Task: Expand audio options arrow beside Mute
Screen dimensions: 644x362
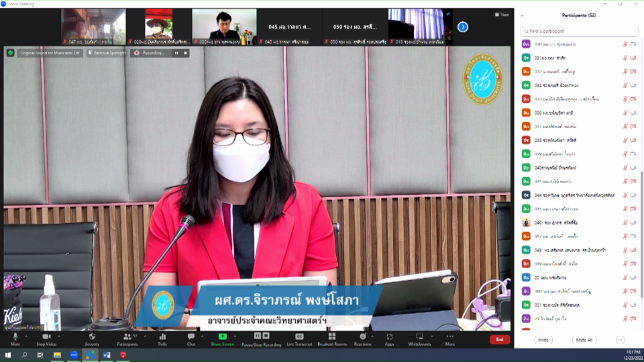Action: (26, 337)
